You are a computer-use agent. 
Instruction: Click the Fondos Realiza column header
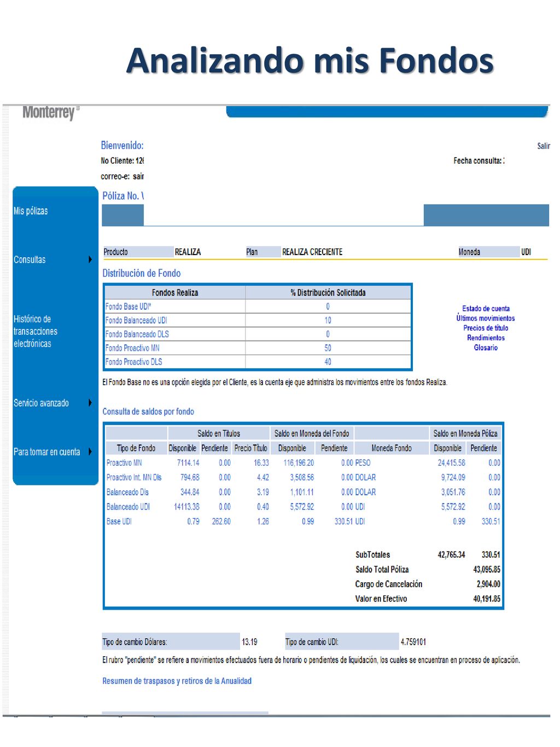[x=175, y=293]
